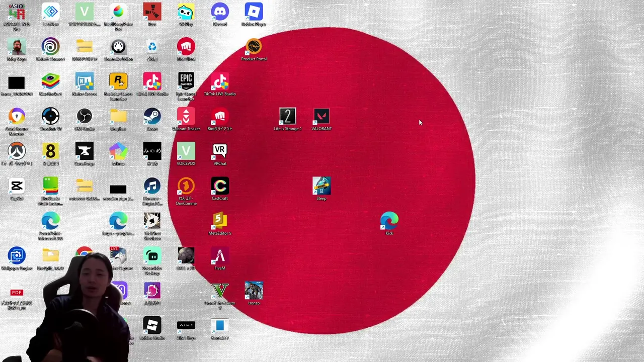Open the CapCut shortcut
Viewport: 644px width, 362px height.
coord(17,186)
